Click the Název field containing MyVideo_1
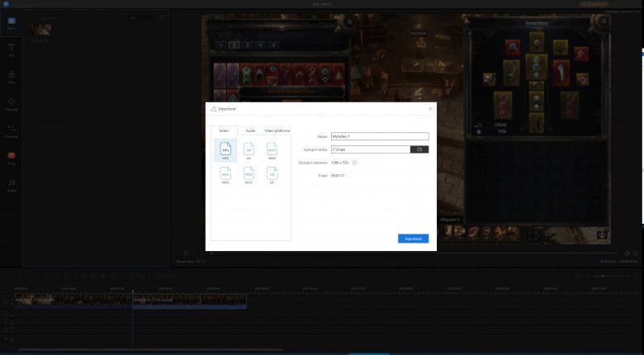Image resolution: width=644 pixels, height=355 pixels. click(380, 136)
